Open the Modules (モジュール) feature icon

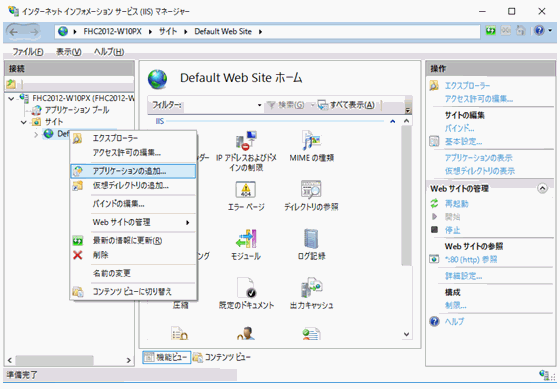tap(246, 245)
